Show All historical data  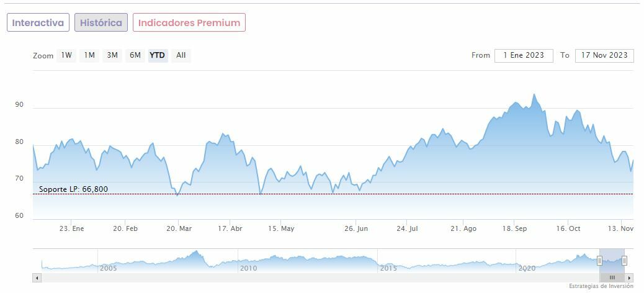click(x=181, y=55)
